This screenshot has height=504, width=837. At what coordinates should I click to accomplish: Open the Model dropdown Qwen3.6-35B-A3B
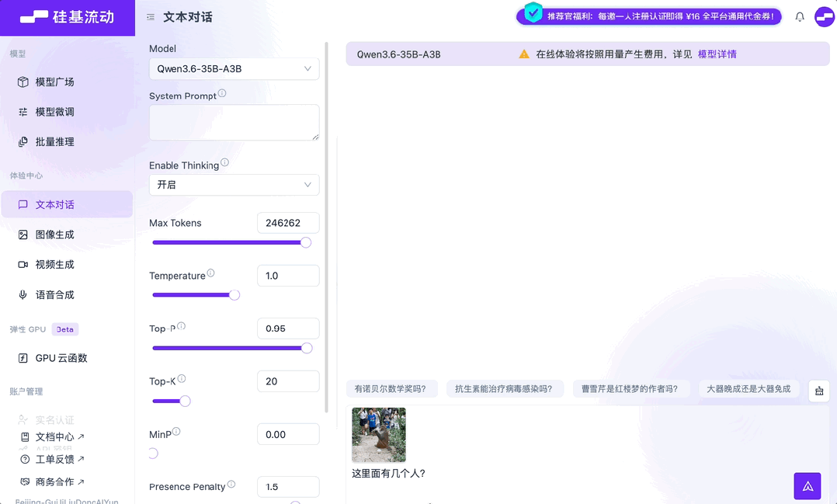point(234,69)
